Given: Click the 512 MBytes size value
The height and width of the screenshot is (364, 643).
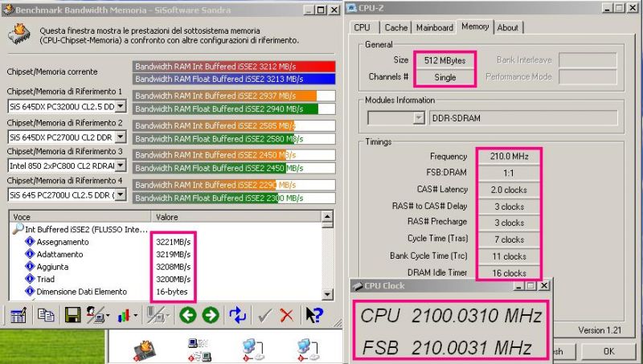Looking at the screenshot, I should pos(445,61).
